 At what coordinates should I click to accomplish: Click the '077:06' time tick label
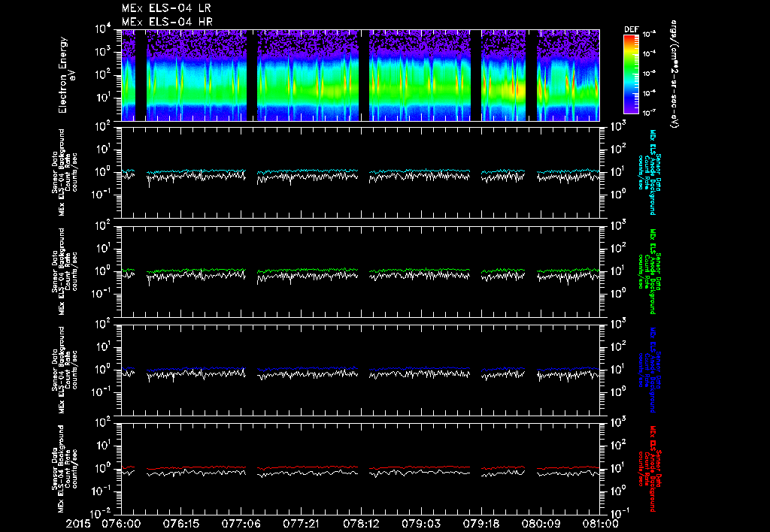241,524
